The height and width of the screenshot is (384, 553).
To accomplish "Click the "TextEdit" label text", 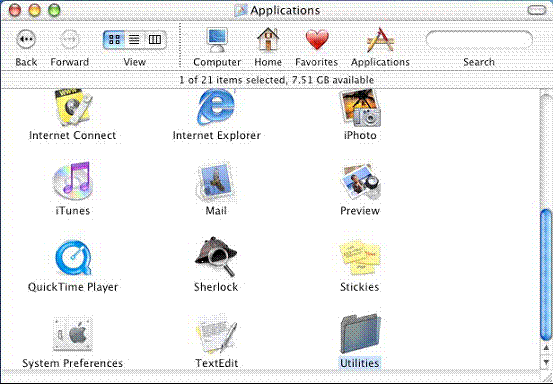I will 217,363.
